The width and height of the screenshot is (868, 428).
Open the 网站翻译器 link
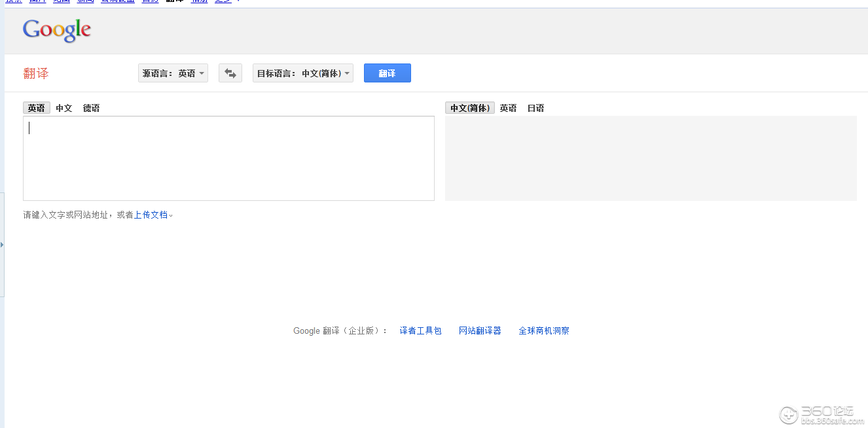[480, 331]
